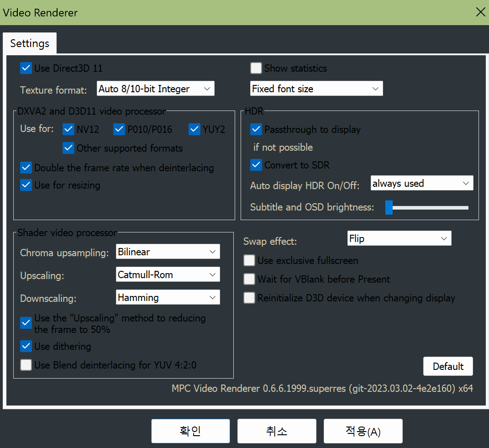
Task: Uncheck Use Direct3D 11 checkbox
Action: pyautogui.click(x=26, y=69)
